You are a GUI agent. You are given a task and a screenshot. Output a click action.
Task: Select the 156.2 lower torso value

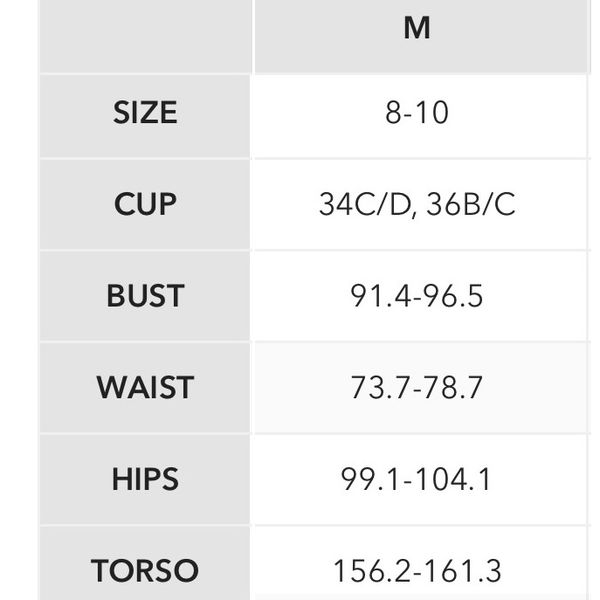(372, 572)
